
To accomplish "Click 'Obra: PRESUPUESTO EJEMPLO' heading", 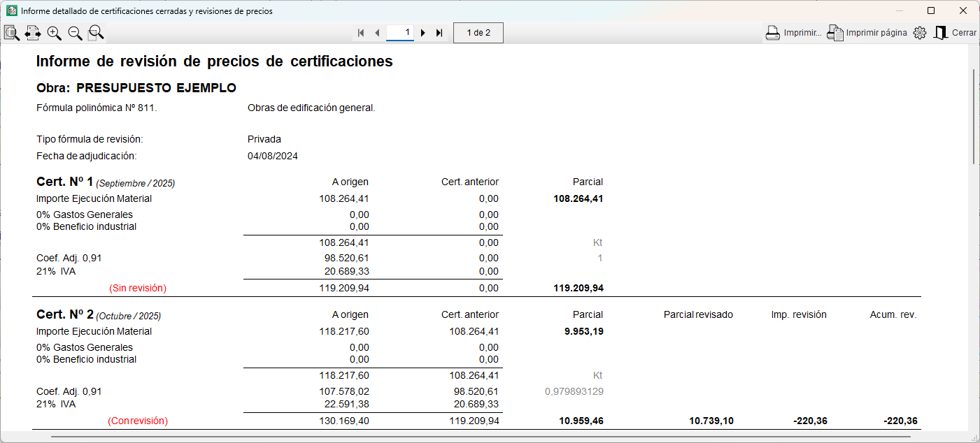I will pyautogui.click(x=136, y=88).
